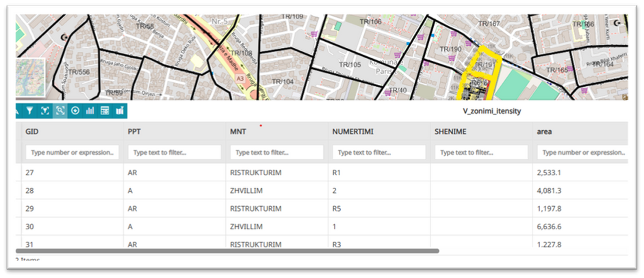
Task: Click in the area filter expression field
Action: coord(582,152)
